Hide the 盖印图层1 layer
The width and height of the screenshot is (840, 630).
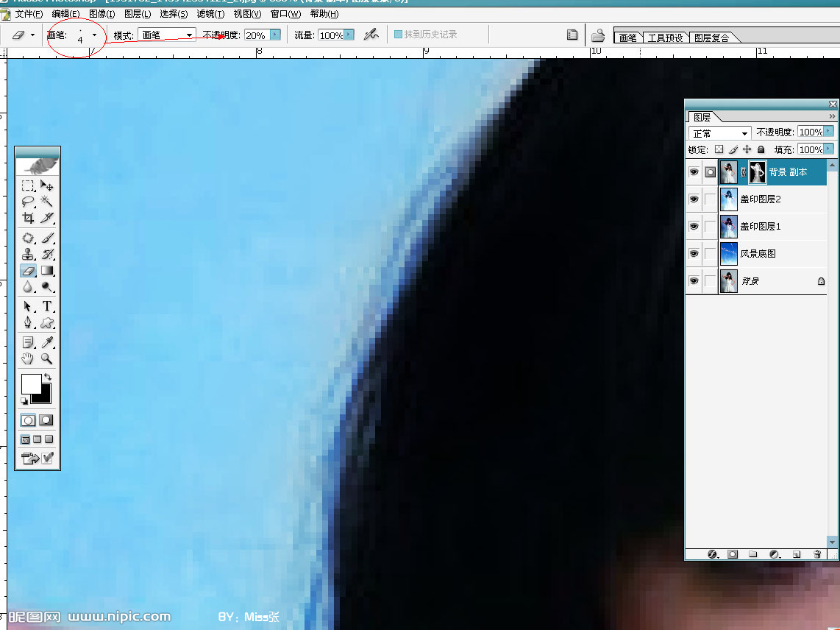[694, 226]
